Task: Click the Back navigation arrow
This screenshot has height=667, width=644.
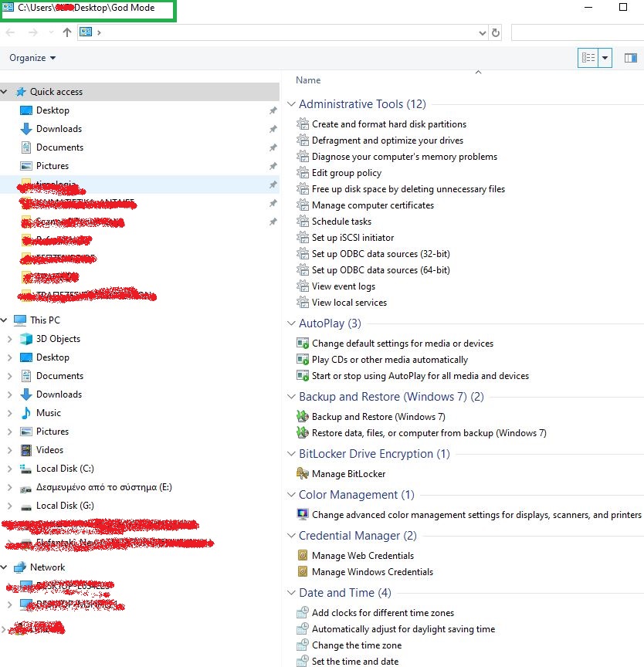Action: tap(11, 32)
